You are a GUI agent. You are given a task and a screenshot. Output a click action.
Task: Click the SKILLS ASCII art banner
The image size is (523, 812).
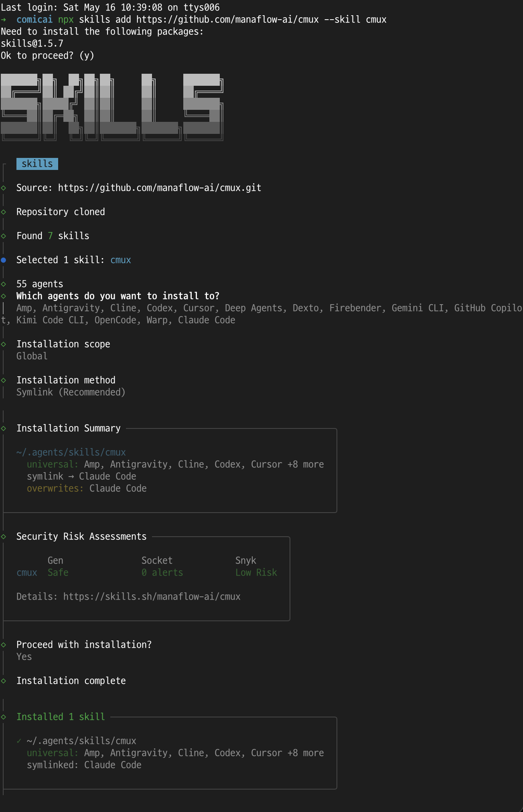pyautogui.click(x=112, y=107)
